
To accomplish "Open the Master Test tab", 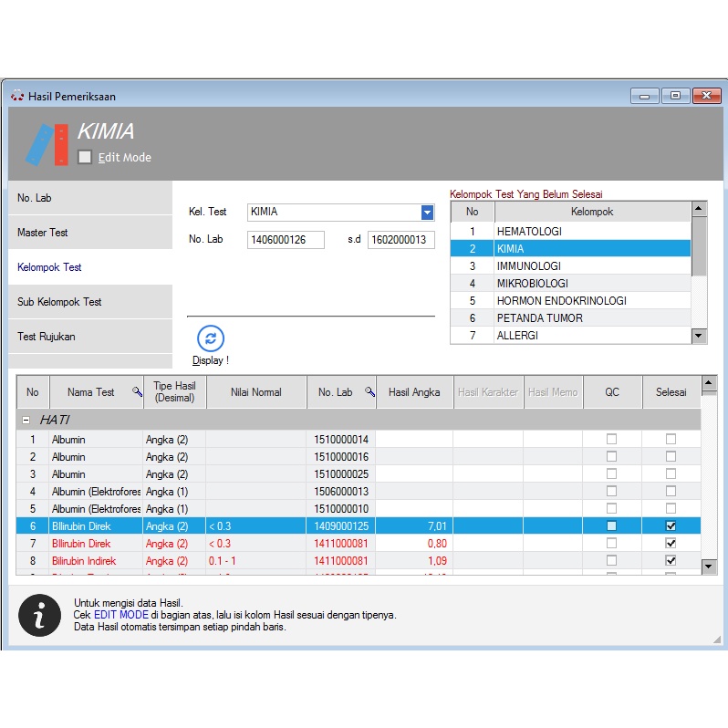I will point(89,233).
